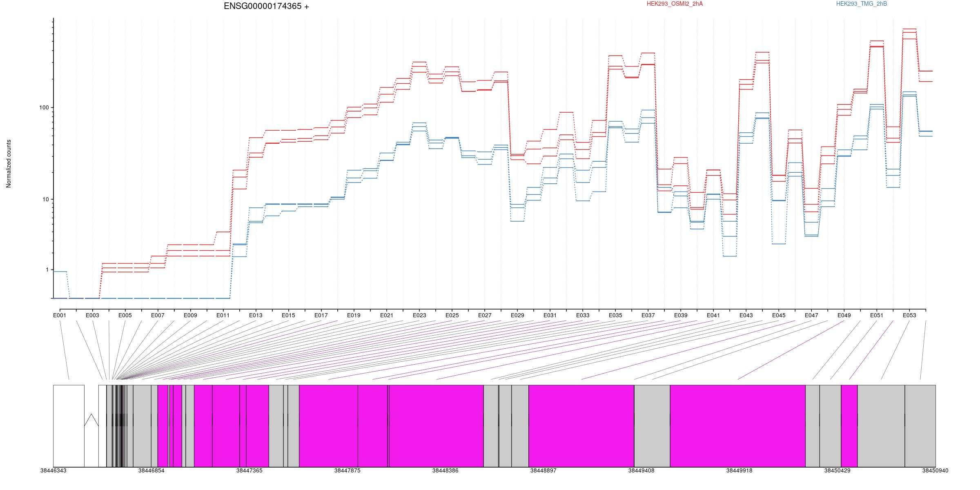Select exon label E031
Viewport: 980px width, 490px height.
point(550,316)
